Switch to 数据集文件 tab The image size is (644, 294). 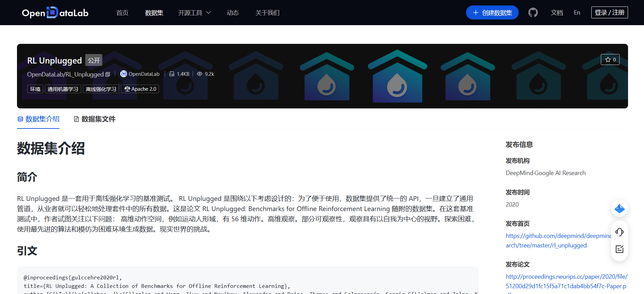coord(95,119)
